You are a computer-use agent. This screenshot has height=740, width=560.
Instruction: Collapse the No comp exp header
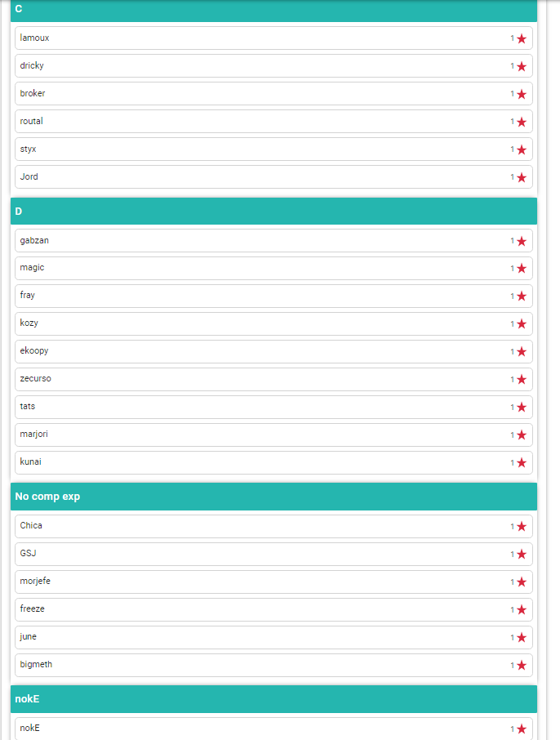point(273,497)
